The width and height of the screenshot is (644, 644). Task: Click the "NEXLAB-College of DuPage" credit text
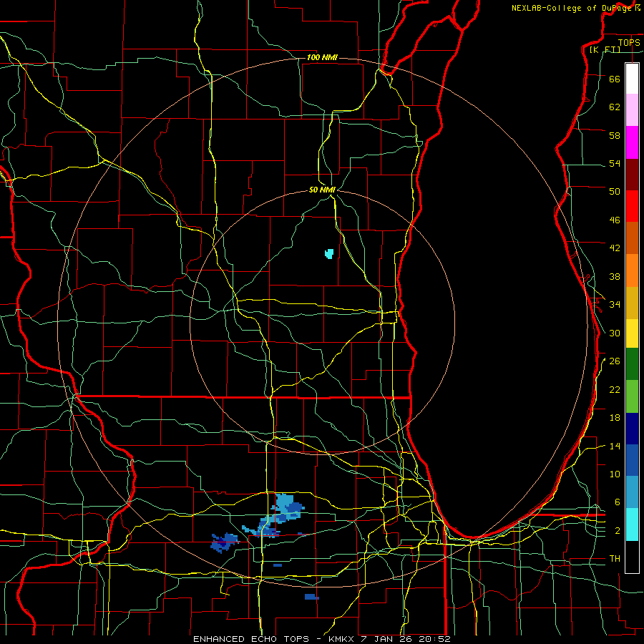(x=572, y=8)
